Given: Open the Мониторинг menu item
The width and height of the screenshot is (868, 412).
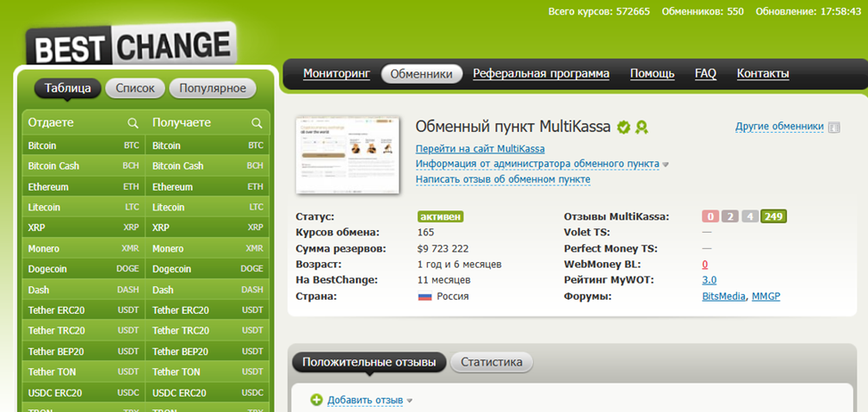Looking at the screenshot, I should (337, 74).
